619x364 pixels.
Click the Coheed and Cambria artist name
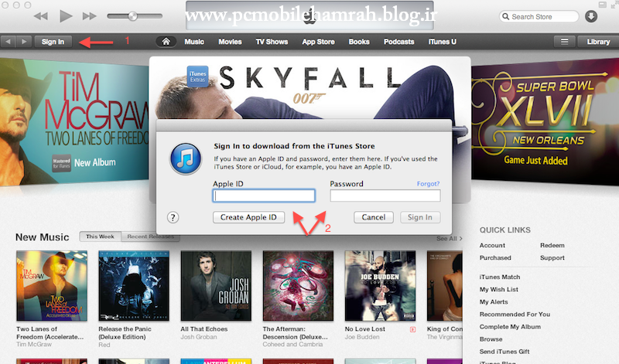pyautogui.click(x=292, y=344)
